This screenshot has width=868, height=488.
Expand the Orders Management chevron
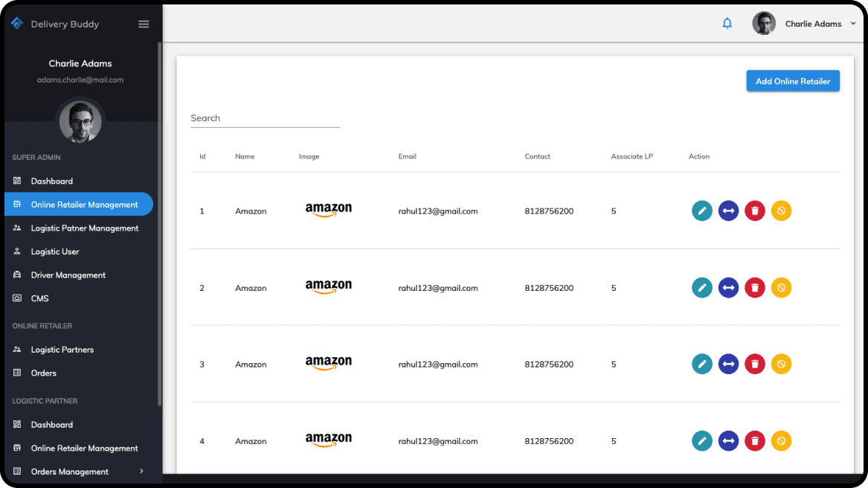[142, 472]
